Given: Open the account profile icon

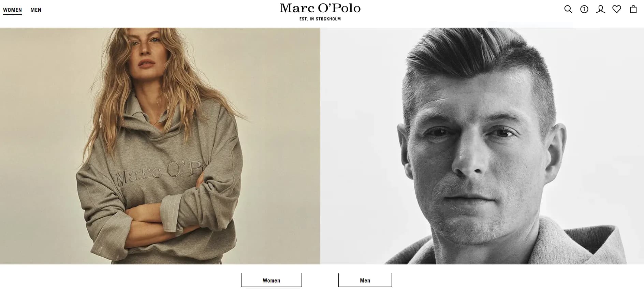Looking at the screenshot, I should (600, 9).
